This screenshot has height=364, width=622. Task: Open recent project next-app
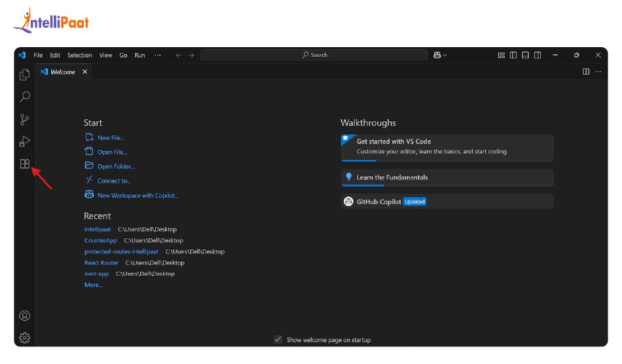coord(96,274)
